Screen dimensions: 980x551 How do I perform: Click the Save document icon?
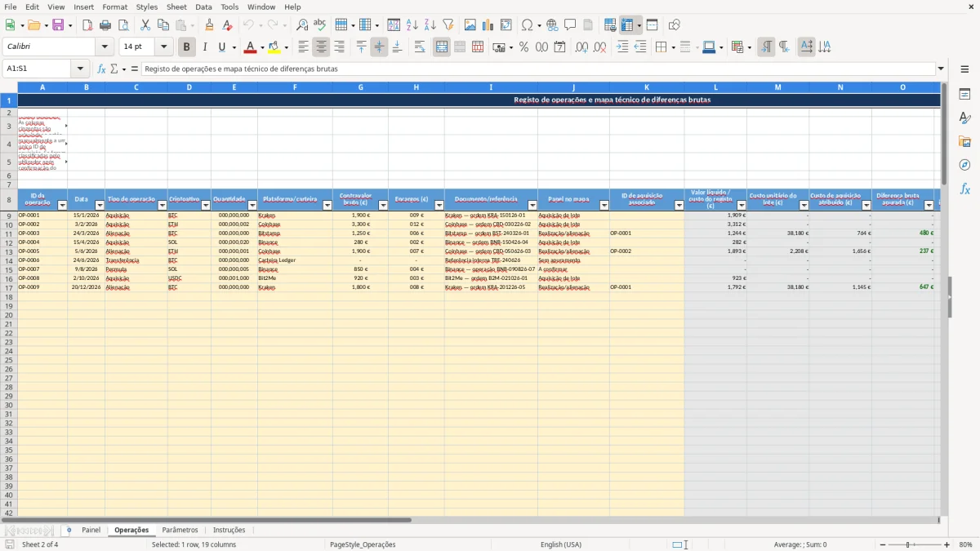(x=57, y=25)
